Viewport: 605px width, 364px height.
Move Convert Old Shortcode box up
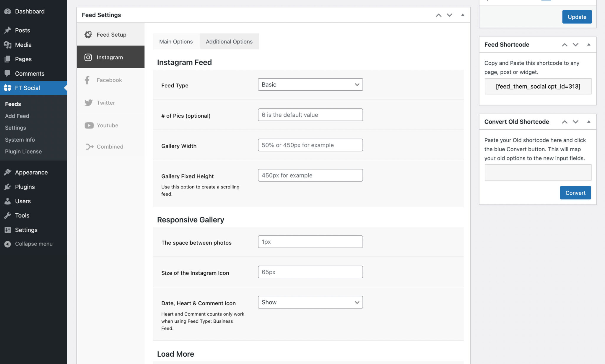tap(565, 122)
